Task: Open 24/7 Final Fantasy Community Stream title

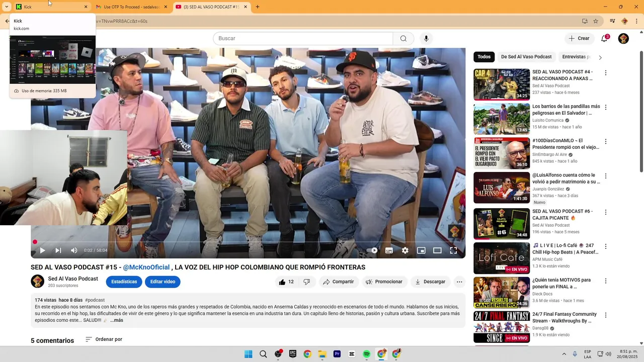Action: [x=565, y=318]
